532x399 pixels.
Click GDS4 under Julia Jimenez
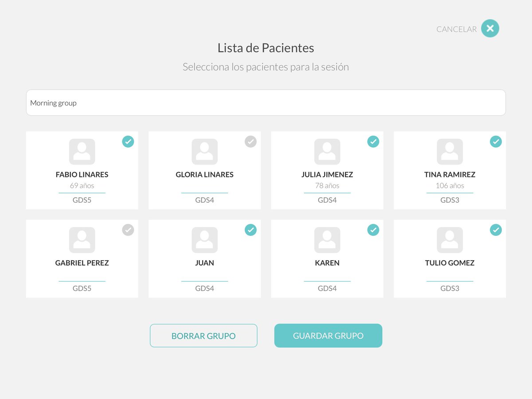tap(327, 200)
